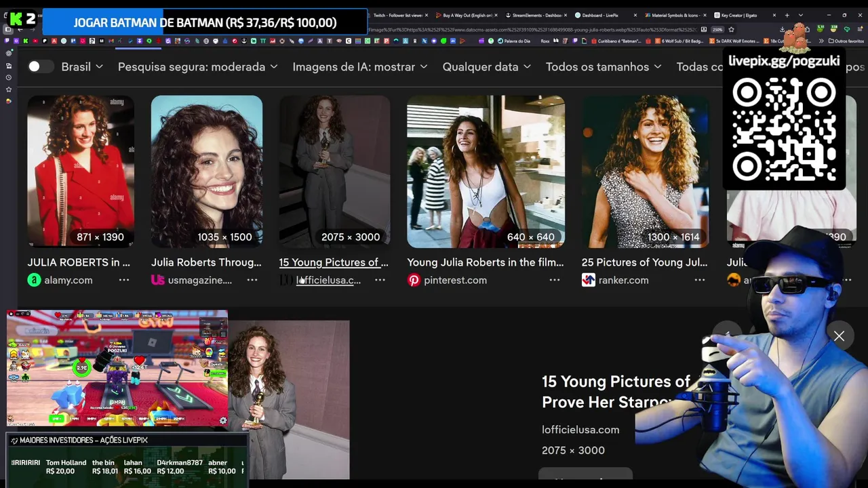Open '25 Pictures of Young Jul...' title
Screen dimensions: 868x488
pyautogui.click(x=644, y=262)
